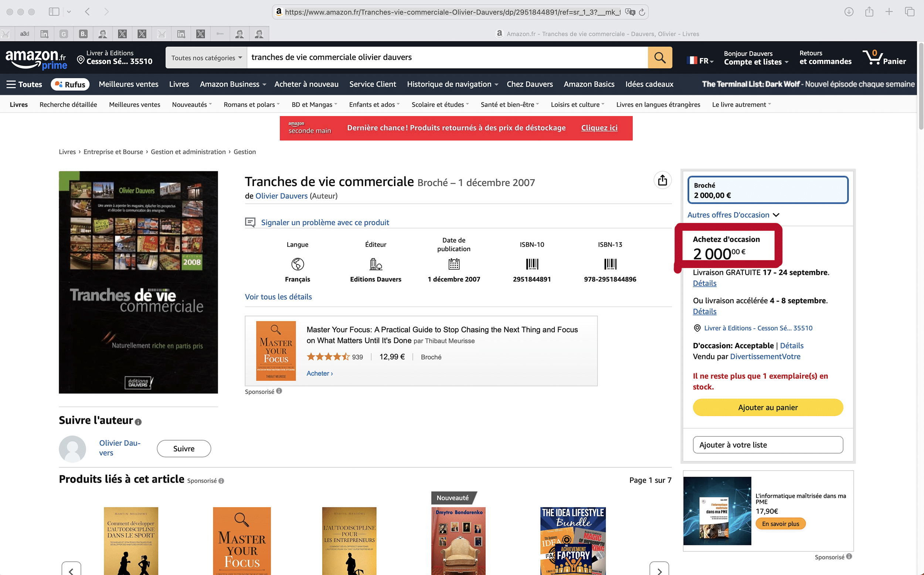924x575 pixels.
Task: Open Acheter à nouveau in the nav bar
Action: [x=306, y=85]
